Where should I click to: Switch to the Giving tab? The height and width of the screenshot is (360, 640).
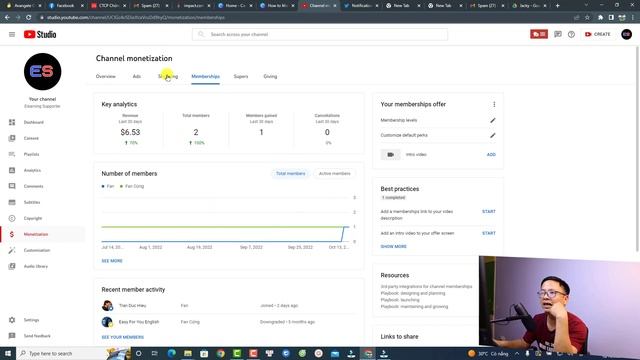coord(270,76)
